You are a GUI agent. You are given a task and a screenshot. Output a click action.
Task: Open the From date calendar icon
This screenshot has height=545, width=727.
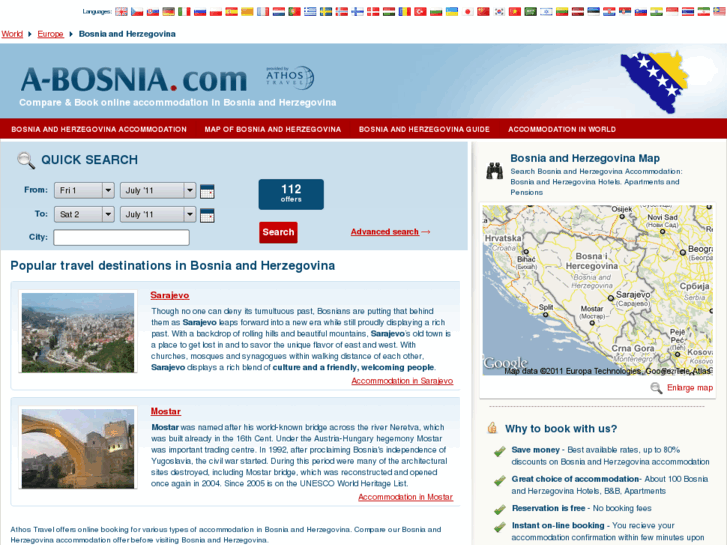(x=207, y=191)
